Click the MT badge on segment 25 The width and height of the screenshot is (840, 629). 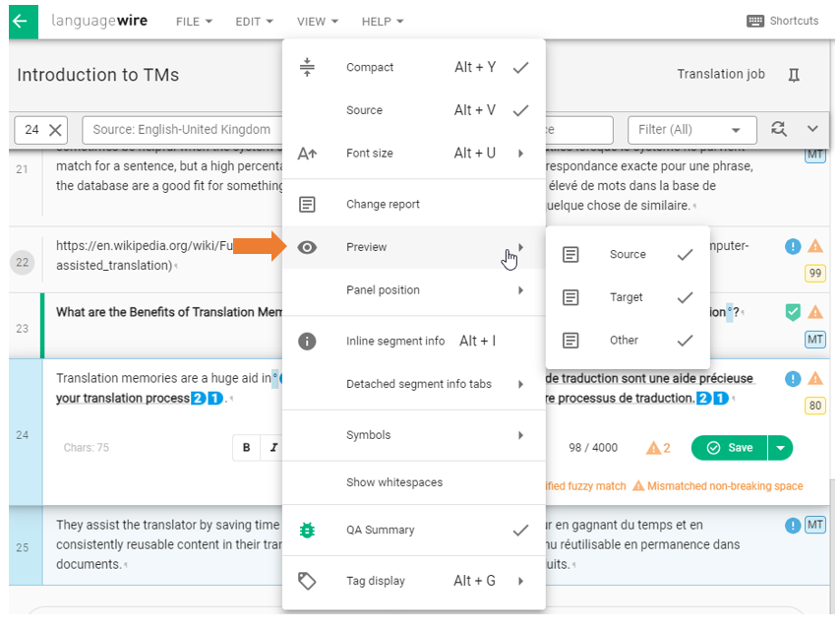coord(814,525)
